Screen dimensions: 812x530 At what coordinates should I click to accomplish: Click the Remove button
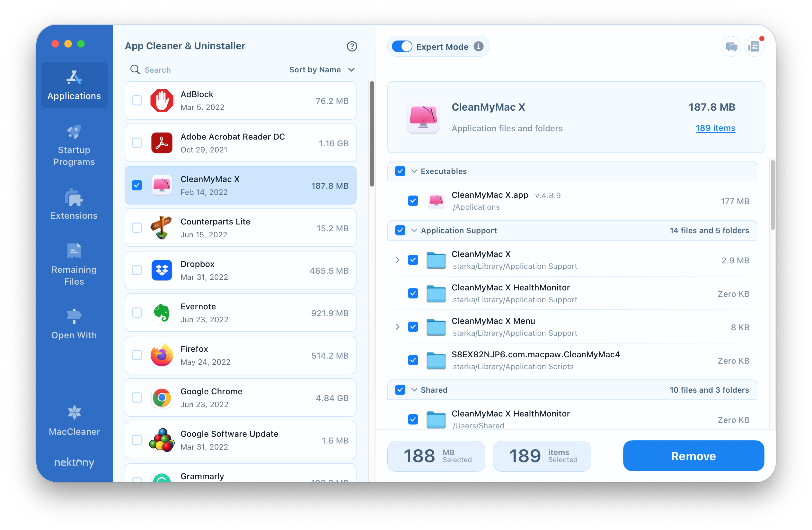(x=693, y=456)
